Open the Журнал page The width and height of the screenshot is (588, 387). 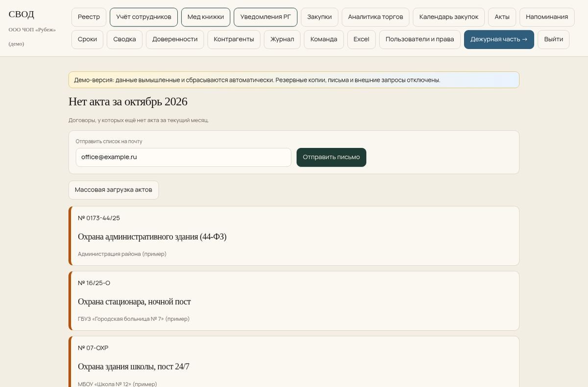point(282,40)
